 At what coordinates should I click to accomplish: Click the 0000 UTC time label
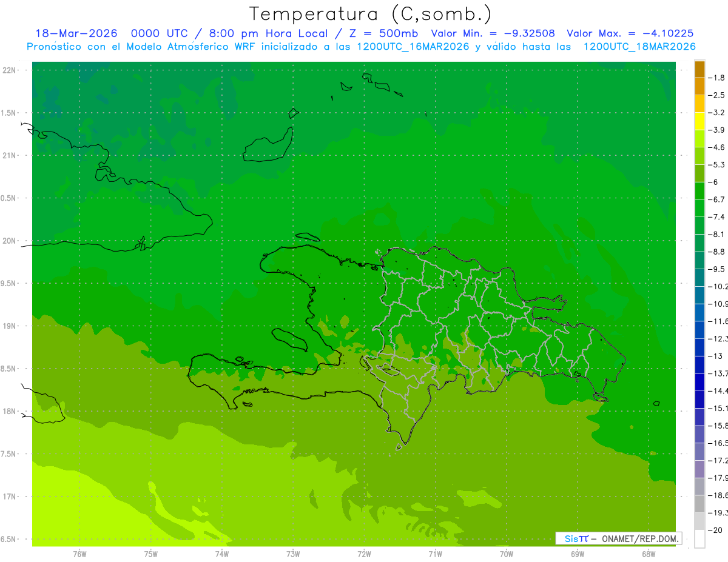point(160,33)
